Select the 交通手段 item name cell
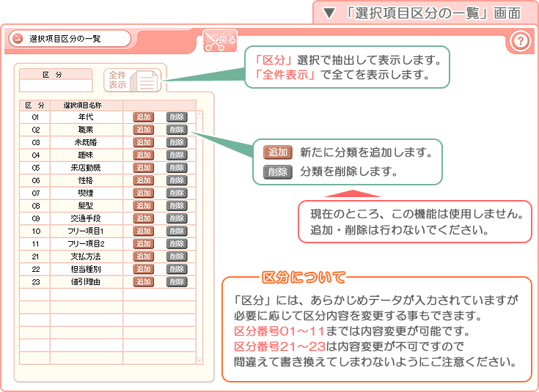 point(86,218)
